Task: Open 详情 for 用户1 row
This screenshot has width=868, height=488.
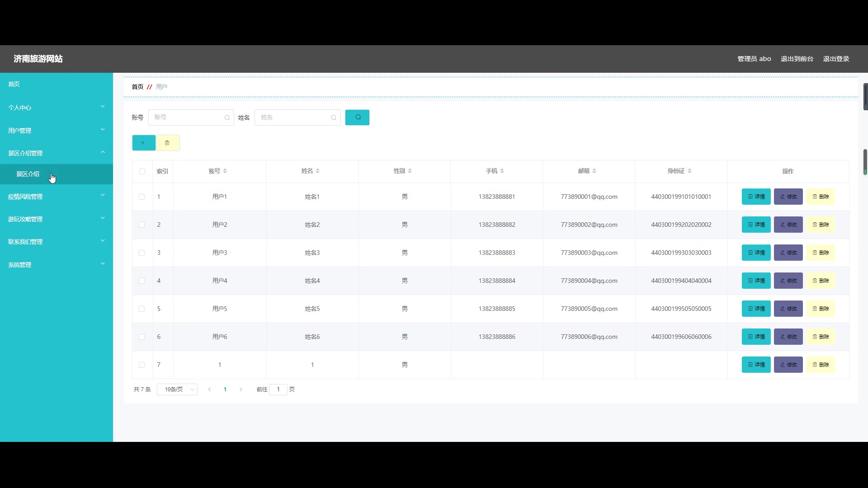Action: point(756,197)
